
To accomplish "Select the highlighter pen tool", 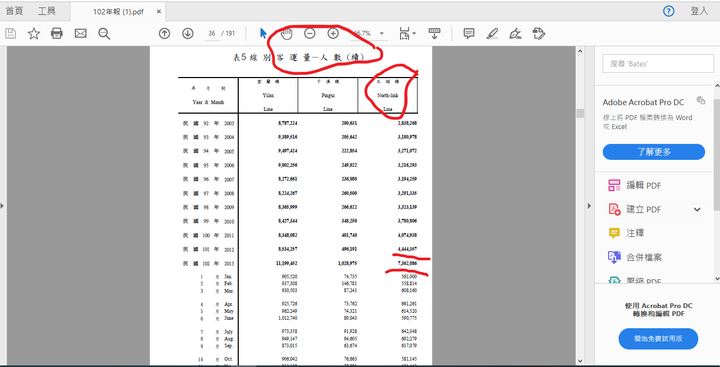I will pyautogui.click(x=492, y=34).
